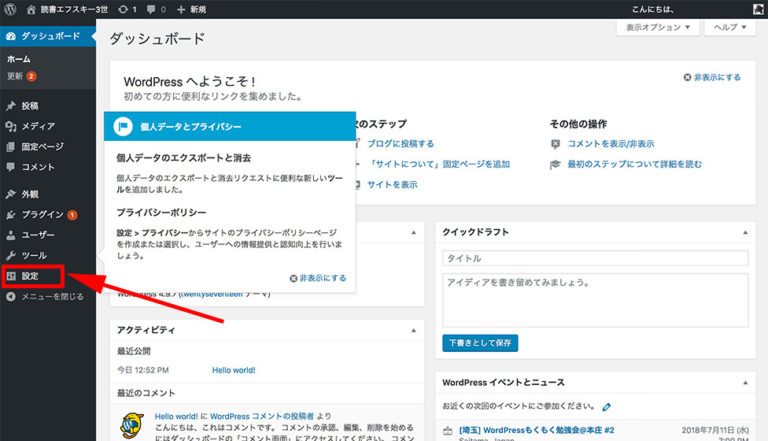
Task: Collapse the アクティビティ panel
Action: click(x=413, y=330)
